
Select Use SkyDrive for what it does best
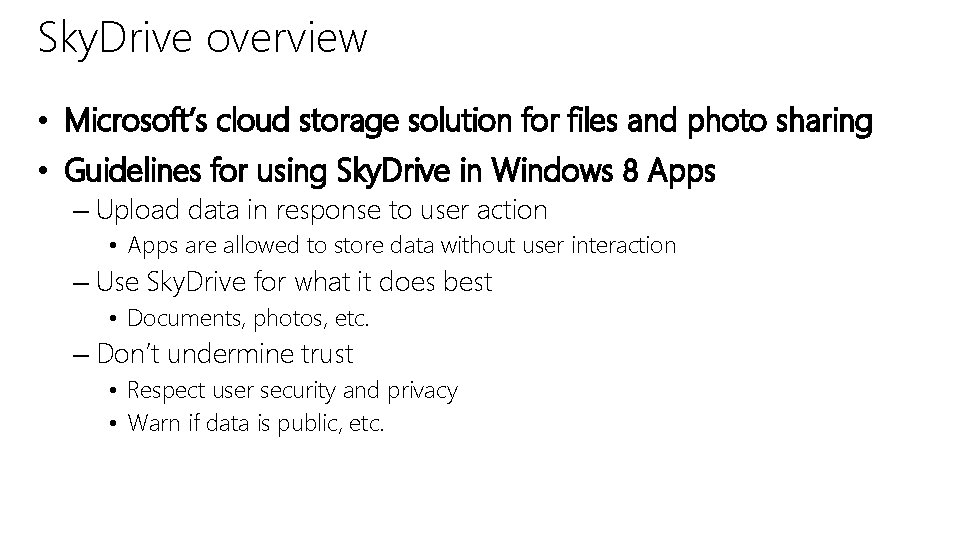coord(294,283)
